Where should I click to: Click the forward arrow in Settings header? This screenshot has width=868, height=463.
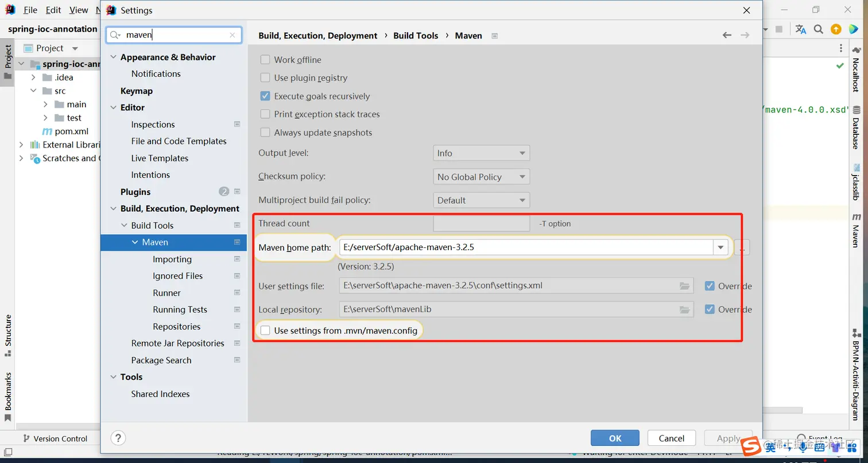coord(745,36)
